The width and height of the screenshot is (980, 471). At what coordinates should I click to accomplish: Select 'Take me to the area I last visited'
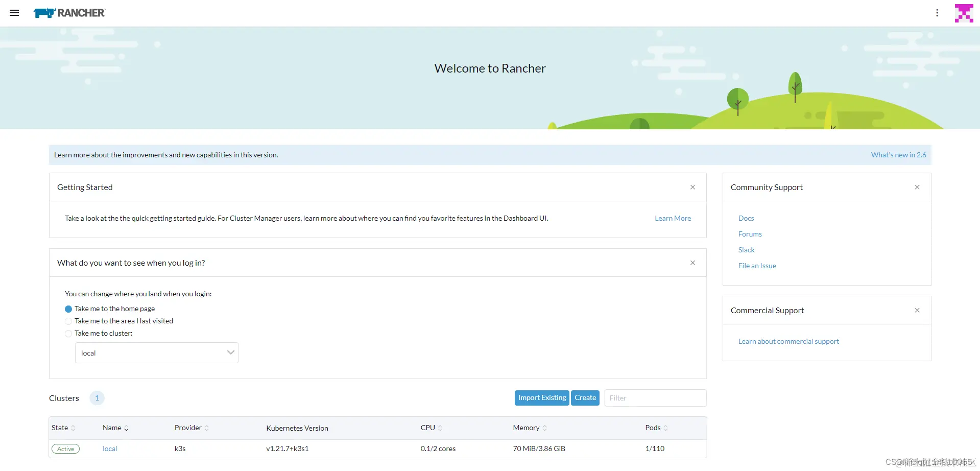(68, 321)
